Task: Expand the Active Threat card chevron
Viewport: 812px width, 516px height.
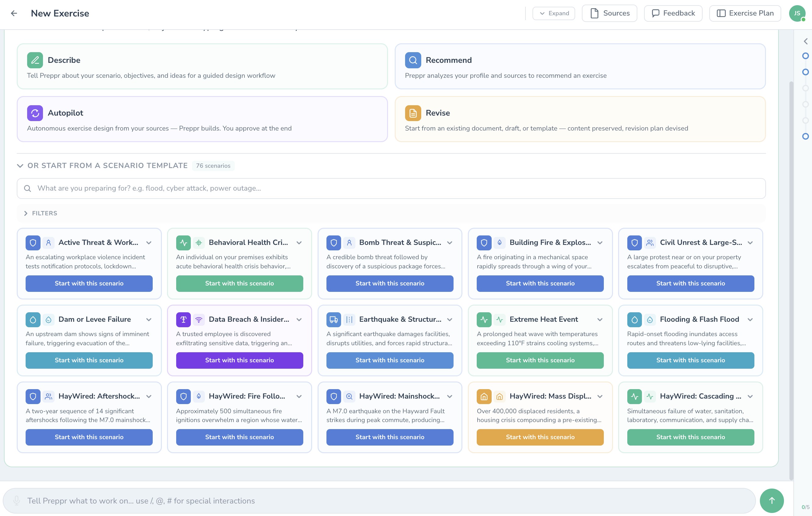Action: (x=149, y=243)
